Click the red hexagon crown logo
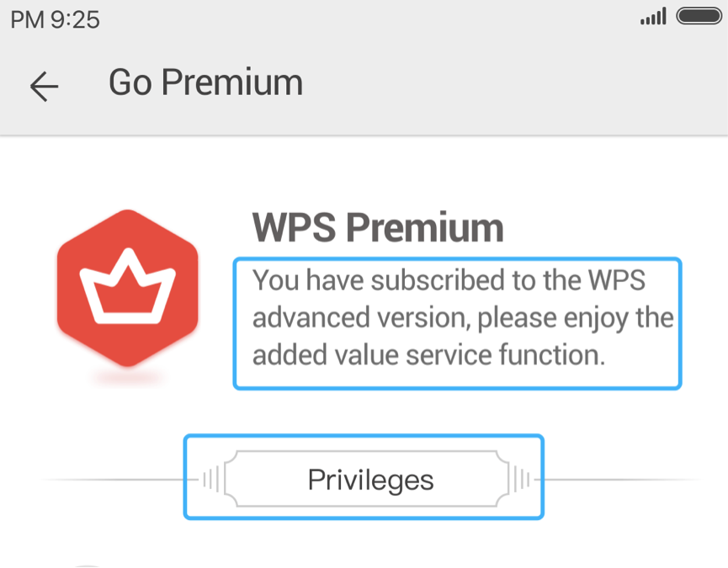Viewport: 728px width, 568px height. point(128,288)
